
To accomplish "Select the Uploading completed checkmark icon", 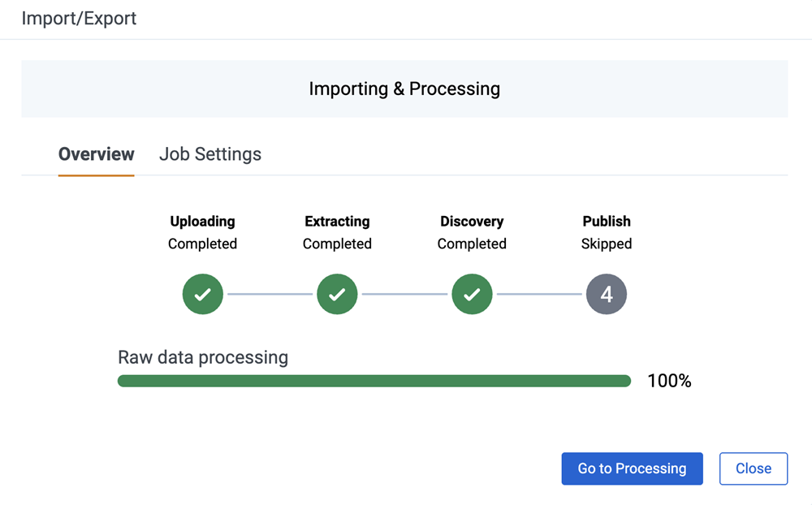I will (202, 294).
